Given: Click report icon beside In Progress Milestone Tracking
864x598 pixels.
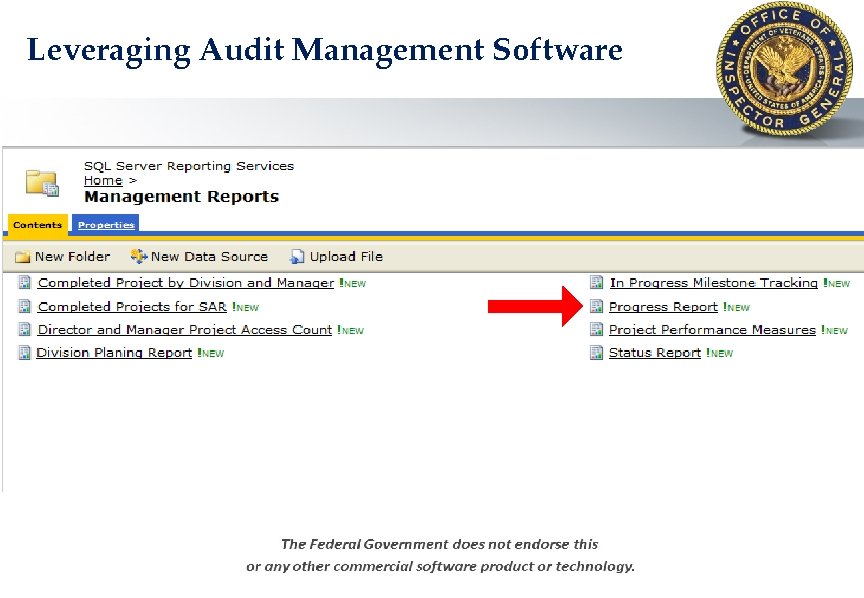Looking at the screenshot, I should [596, 283].
